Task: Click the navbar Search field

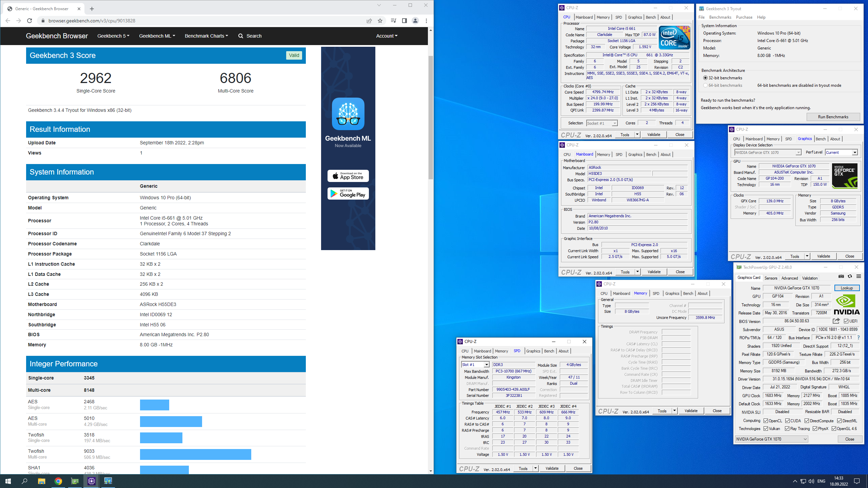Action: [x=250, y=36]
